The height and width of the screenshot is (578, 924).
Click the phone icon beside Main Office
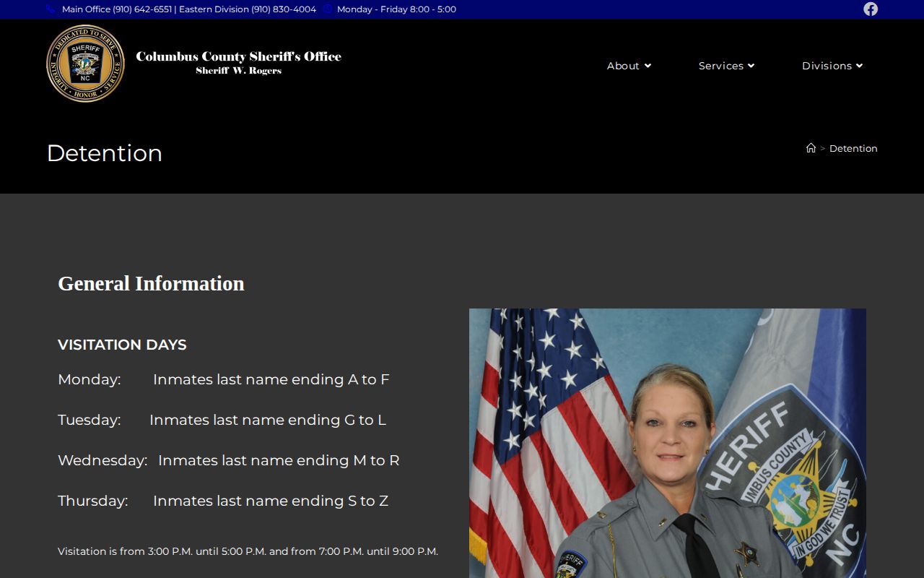[x=51, y=9]
